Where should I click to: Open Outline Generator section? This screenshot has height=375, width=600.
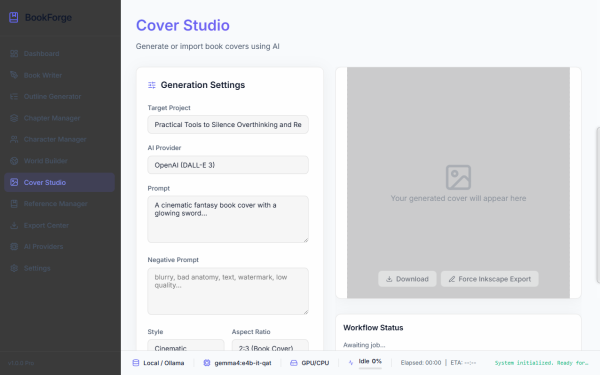click(59, 96)
